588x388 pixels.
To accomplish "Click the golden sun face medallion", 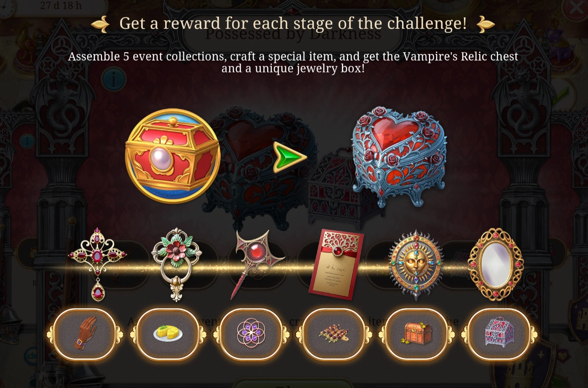I will coord(416,265).
